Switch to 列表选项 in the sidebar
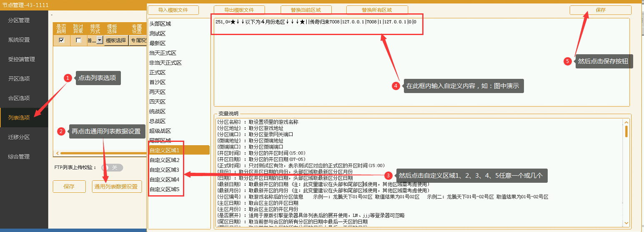 click(19, 118)
